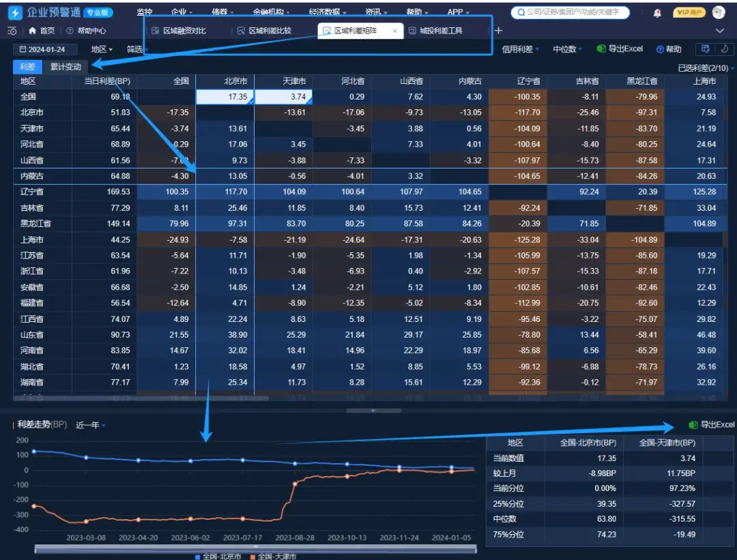This screenshot has width=737, height=560.
Task: Toggle to 累计变动 view
Action: point(66,67)
